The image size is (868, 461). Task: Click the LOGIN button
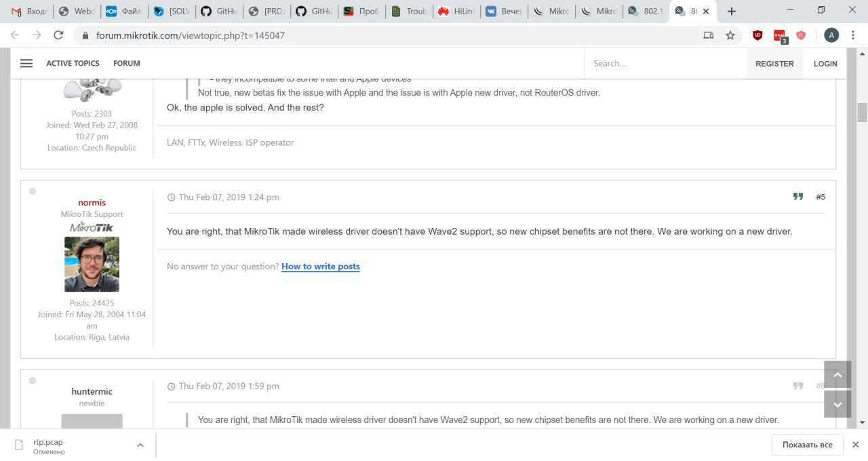point(825,64)
